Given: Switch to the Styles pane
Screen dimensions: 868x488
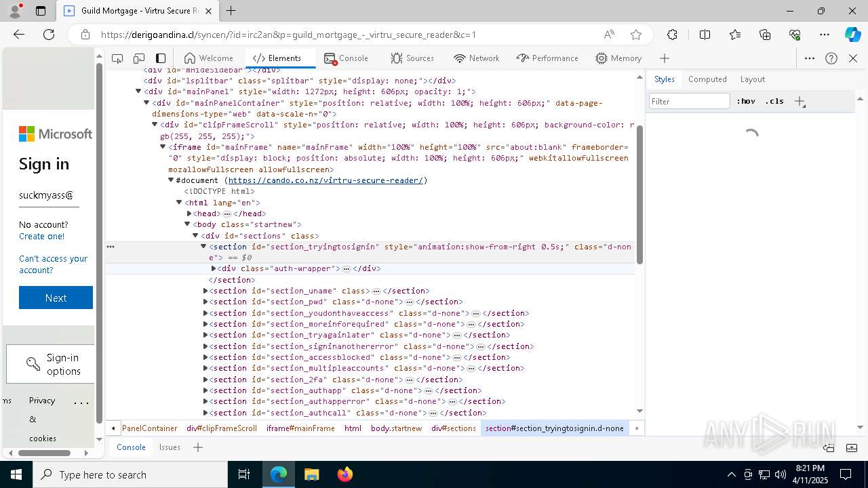Looking at the screenshot, I should point(665,79).
